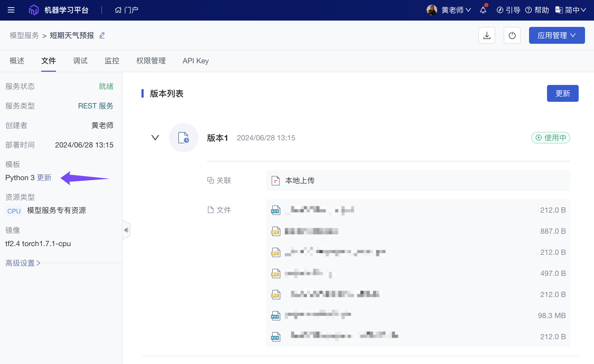The width and height of the screenshot is (594, 364).
Task: Click the machine learning platform logo
Action: pos(34,10)
